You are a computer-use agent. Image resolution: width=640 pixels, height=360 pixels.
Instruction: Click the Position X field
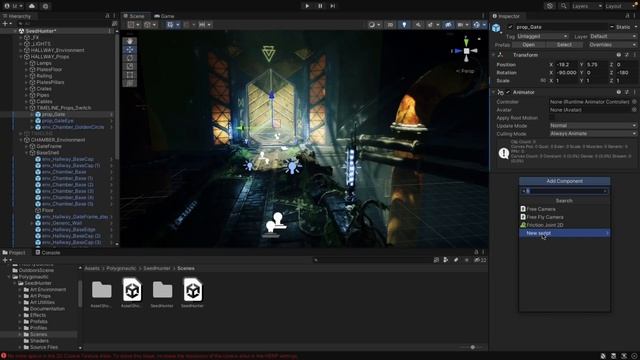pos(566,64)
